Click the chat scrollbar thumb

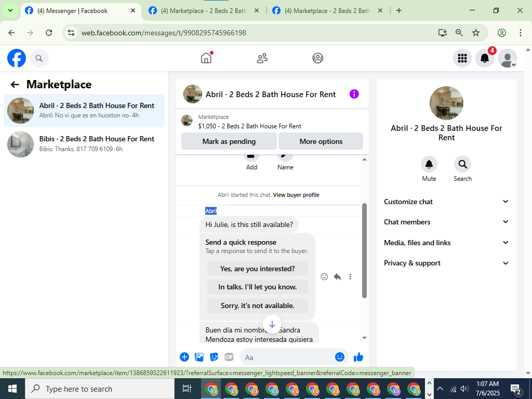click(364, 251)
